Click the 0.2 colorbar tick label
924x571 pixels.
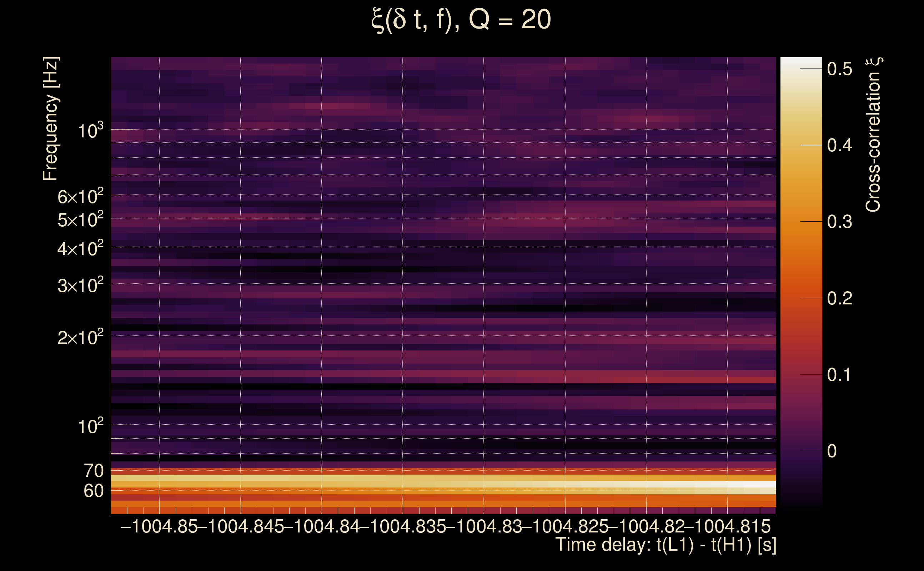(x=839, y=298)
